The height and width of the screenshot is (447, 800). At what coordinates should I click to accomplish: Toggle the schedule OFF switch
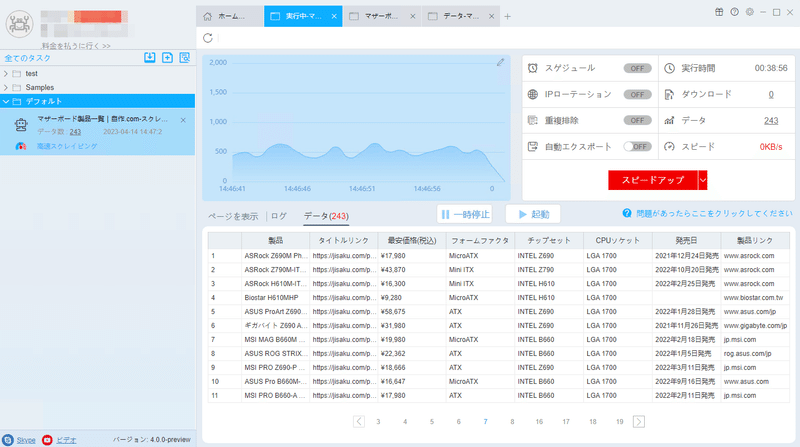(637, 68)
